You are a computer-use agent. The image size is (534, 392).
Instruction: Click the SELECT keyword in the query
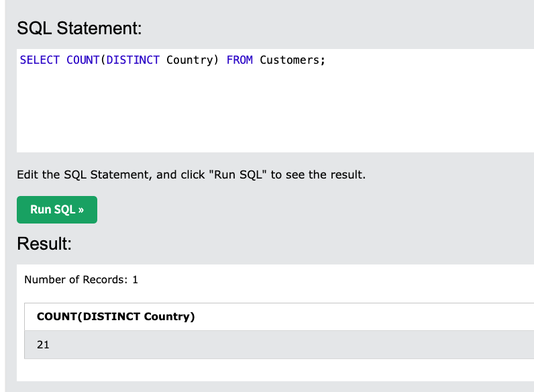coord(40,60)
